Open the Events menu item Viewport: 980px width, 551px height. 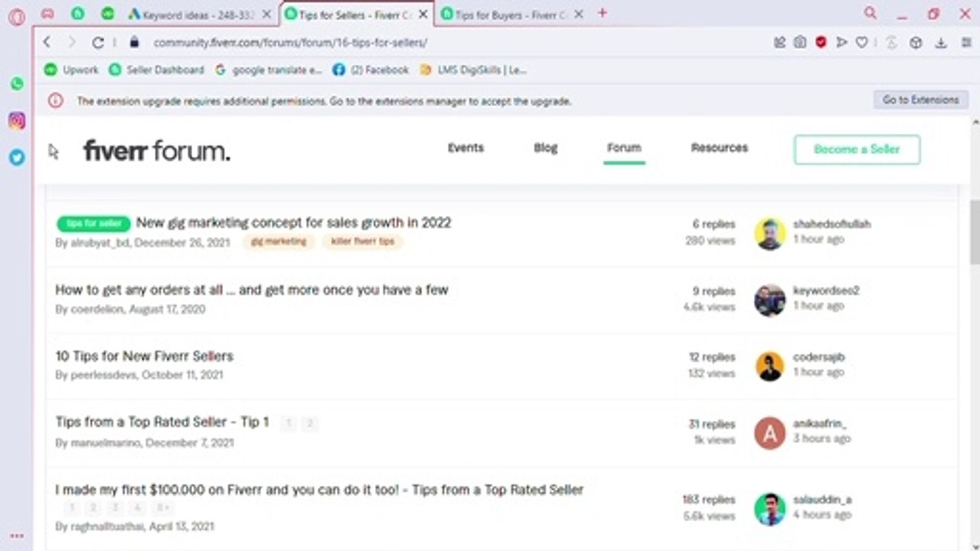tap(465, 148)
